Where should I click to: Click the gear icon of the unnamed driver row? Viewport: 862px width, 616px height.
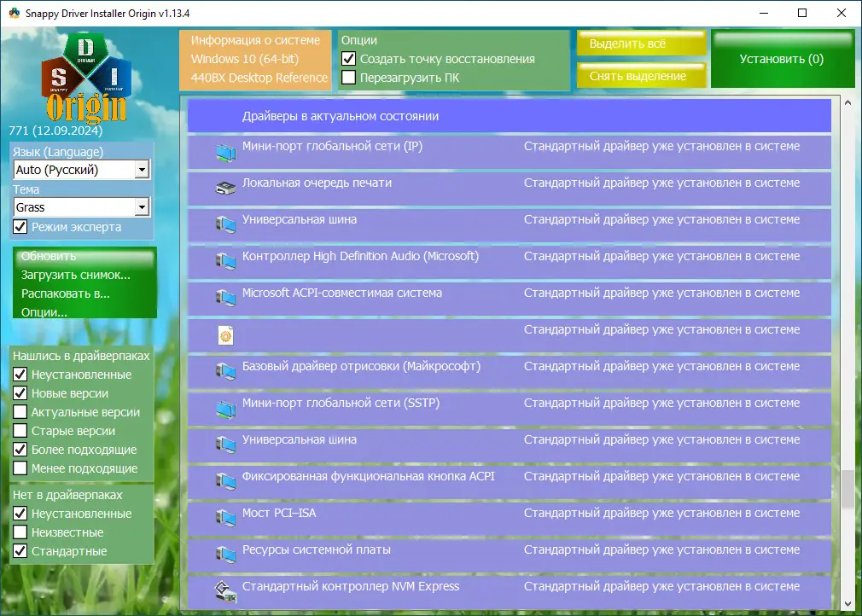[225, 336]
